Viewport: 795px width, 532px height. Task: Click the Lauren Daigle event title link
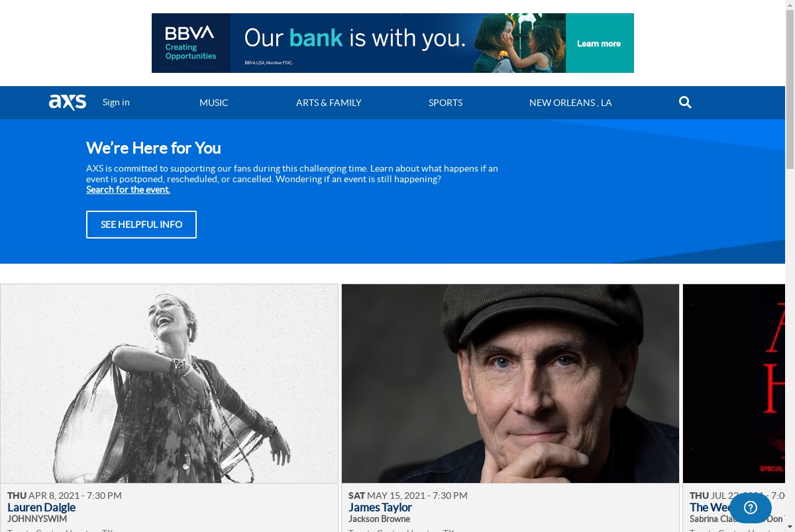(x=41, y=507)
